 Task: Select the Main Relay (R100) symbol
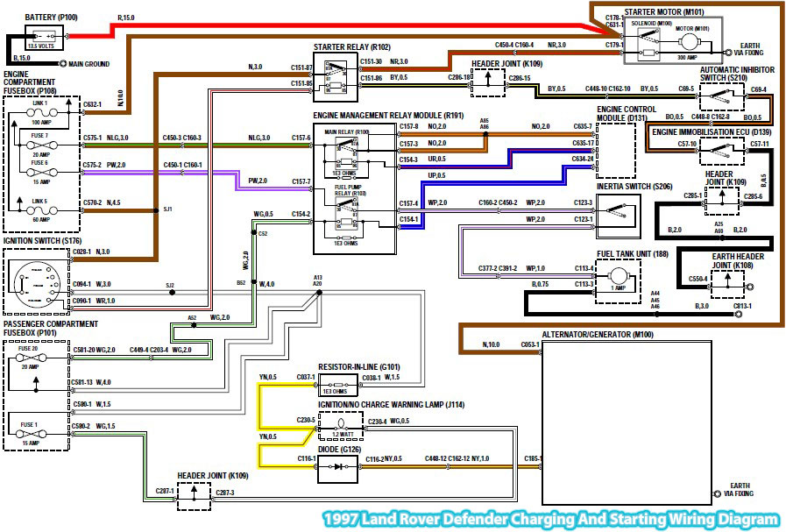346,153
